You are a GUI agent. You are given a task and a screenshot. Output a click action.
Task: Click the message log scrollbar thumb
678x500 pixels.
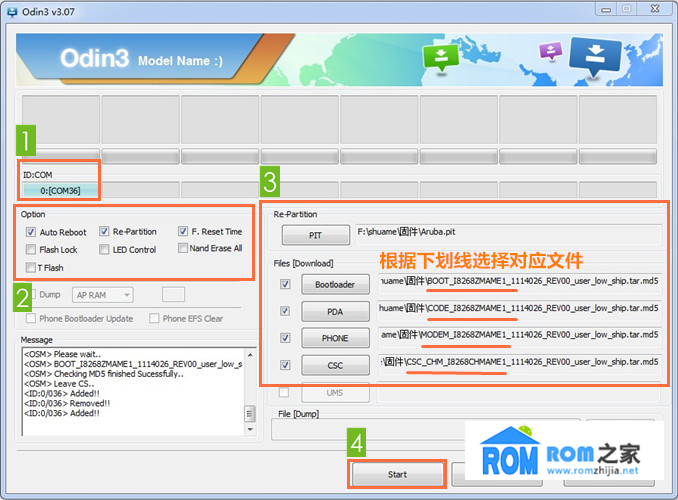[249, 414]
